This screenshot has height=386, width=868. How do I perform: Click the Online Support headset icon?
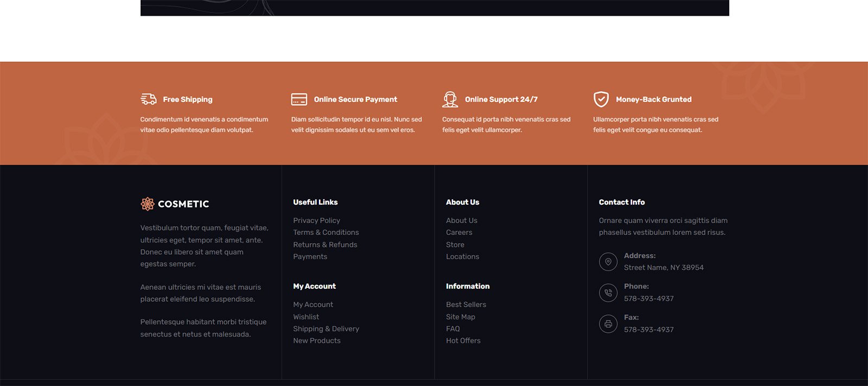click(x=450, y=99)
